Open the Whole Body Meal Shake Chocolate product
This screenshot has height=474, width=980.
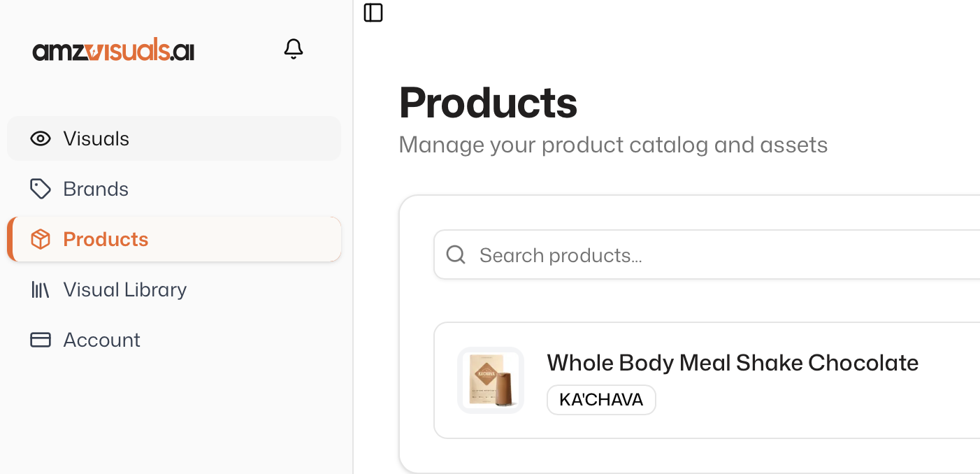coord(732,363)
